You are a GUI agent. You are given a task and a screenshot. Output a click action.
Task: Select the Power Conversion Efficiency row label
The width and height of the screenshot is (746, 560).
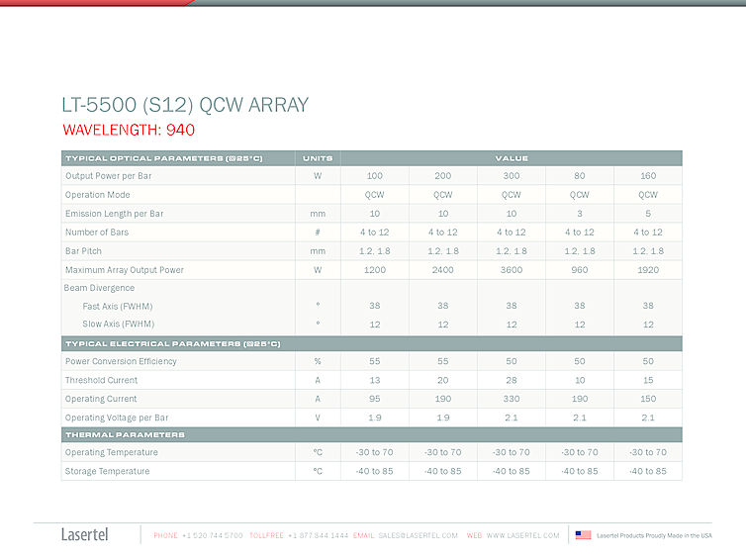tap(121, 361)
